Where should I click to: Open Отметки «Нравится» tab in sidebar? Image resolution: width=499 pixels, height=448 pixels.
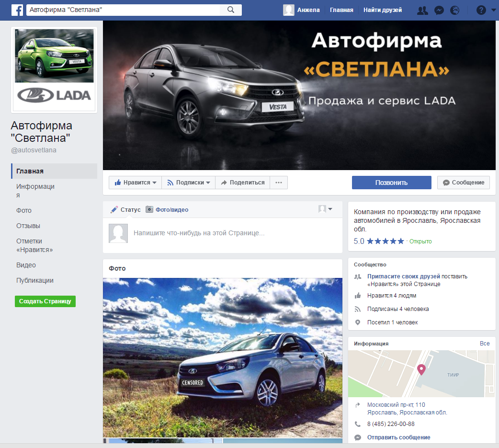tap(34, 245)
